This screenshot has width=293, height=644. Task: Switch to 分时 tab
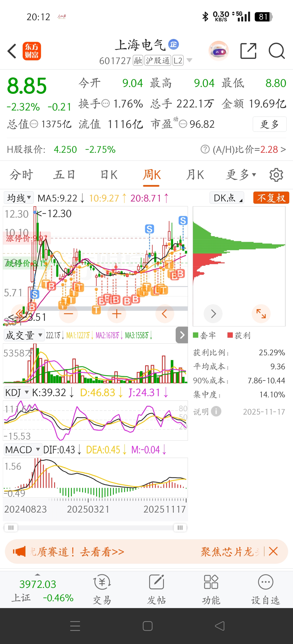pos(21,175)
